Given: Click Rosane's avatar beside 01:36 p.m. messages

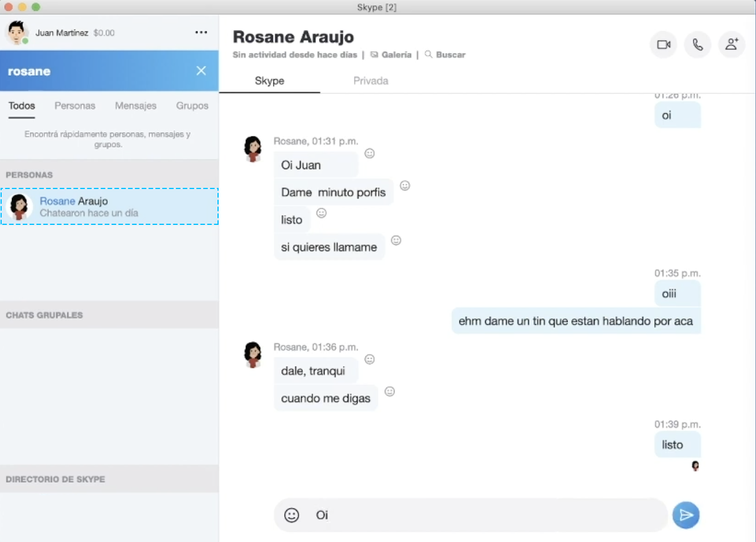Looking at the screenshot, I should (x=253, y=355).
